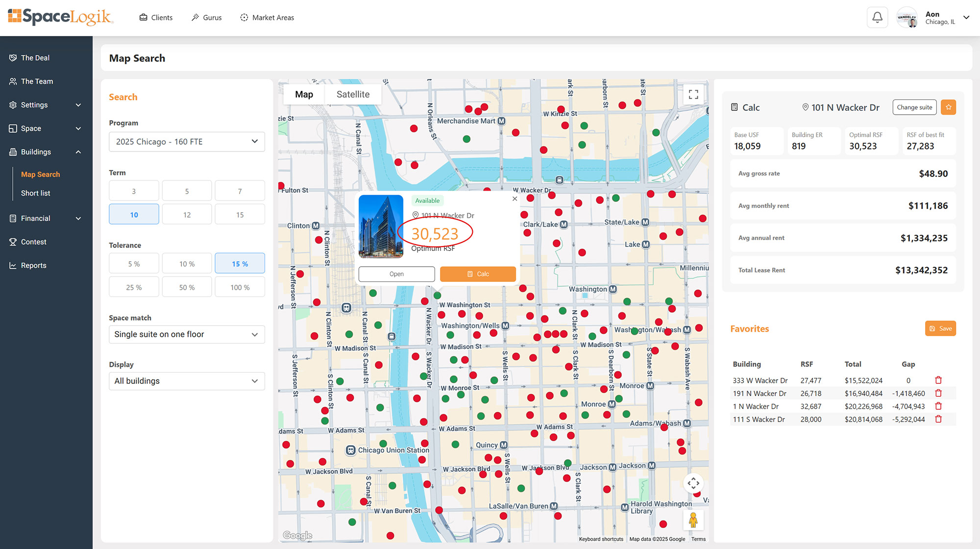
Task: Select 12 year term option
Action: (x=187, y=215)
